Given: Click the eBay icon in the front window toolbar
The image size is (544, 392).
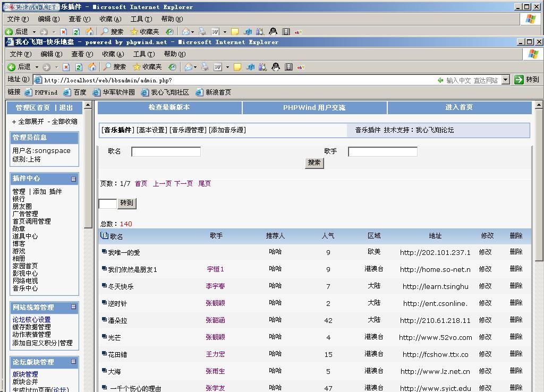Looking at the screenshot, I should 301,67.
